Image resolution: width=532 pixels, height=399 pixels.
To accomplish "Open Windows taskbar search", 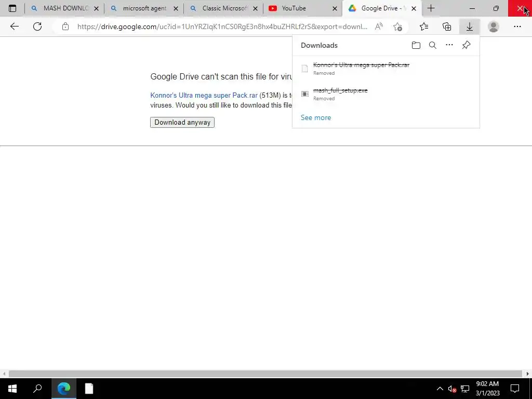I will pyautogui.click(x=37, y=389).
